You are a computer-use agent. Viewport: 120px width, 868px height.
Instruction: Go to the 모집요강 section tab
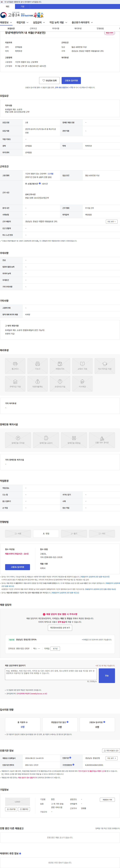click(x=11, y=29)
